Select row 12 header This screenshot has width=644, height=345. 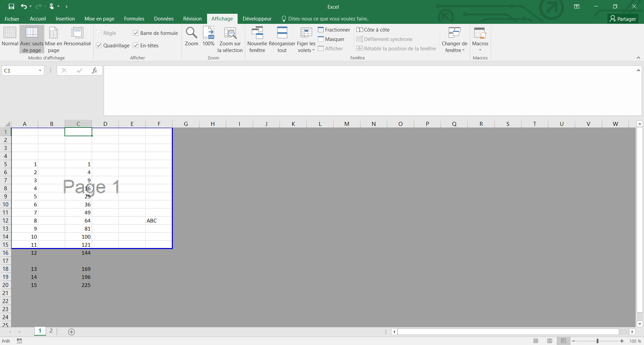[x=5, y=220]
